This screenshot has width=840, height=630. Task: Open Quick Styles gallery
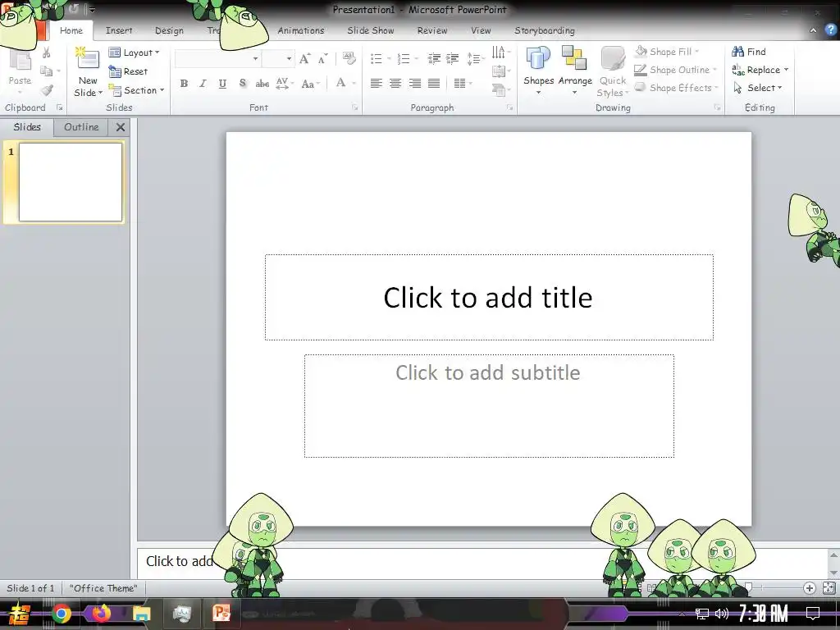tap(612, 72)
